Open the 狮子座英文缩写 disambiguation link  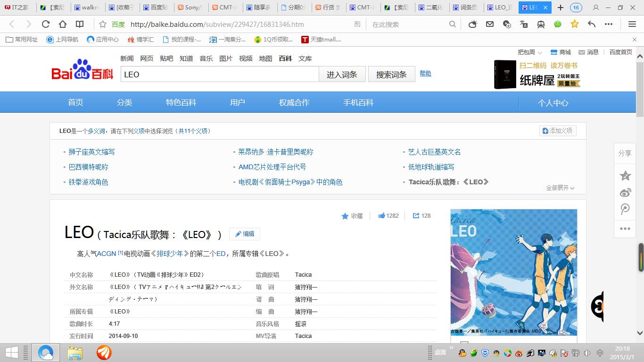point(91,152)
